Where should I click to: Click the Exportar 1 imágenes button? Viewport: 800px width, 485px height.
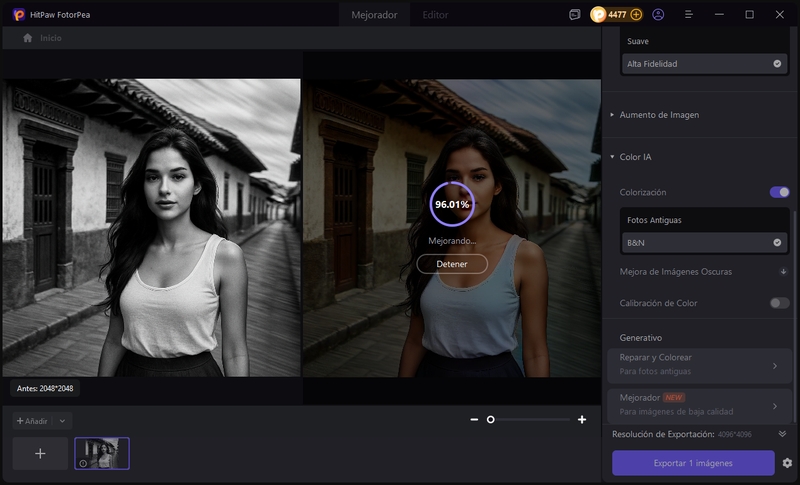pos(693,463)
